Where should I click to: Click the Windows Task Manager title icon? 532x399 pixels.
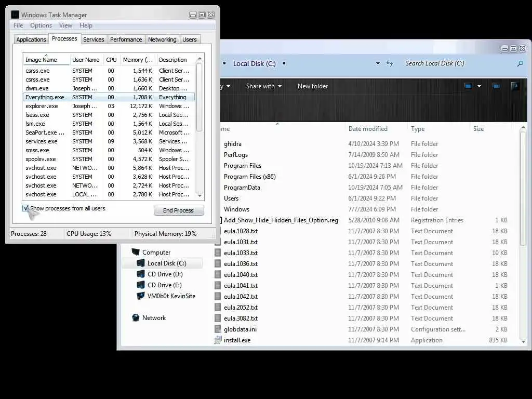(15, 15)
